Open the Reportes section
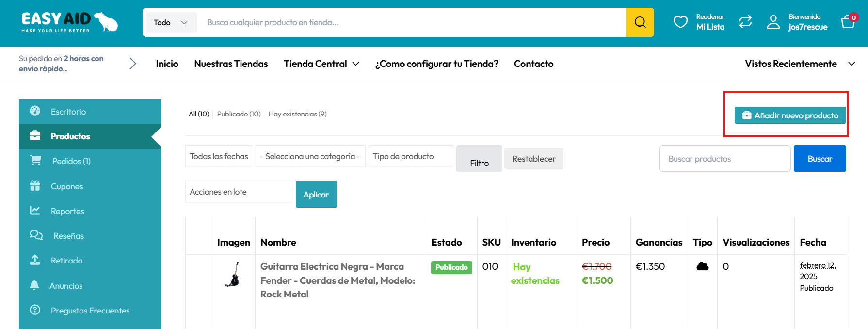The width and height of the screenshot is (868, 329). (67, 211)
